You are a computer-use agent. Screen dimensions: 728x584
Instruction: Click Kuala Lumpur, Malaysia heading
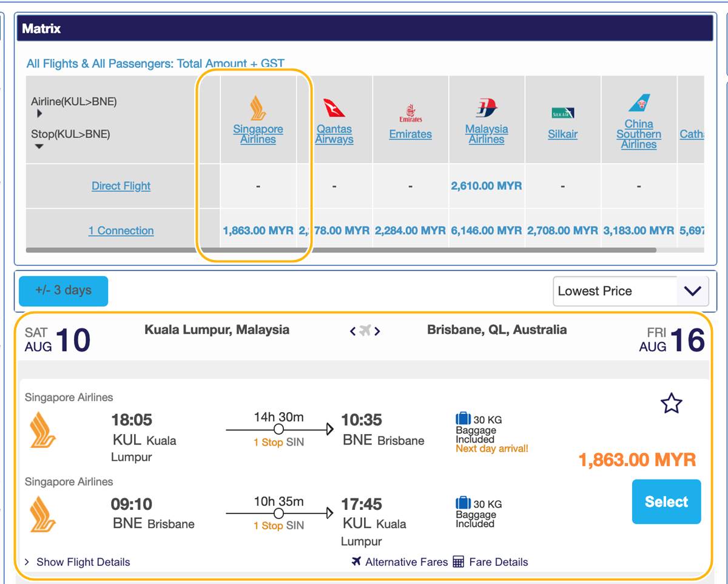217,330
